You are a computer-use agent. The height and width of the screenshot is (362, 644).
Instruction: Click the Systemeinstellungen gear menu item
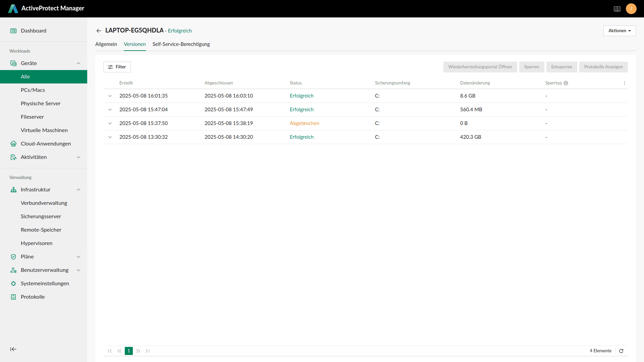pyautogui.click(x=45, y=284)
